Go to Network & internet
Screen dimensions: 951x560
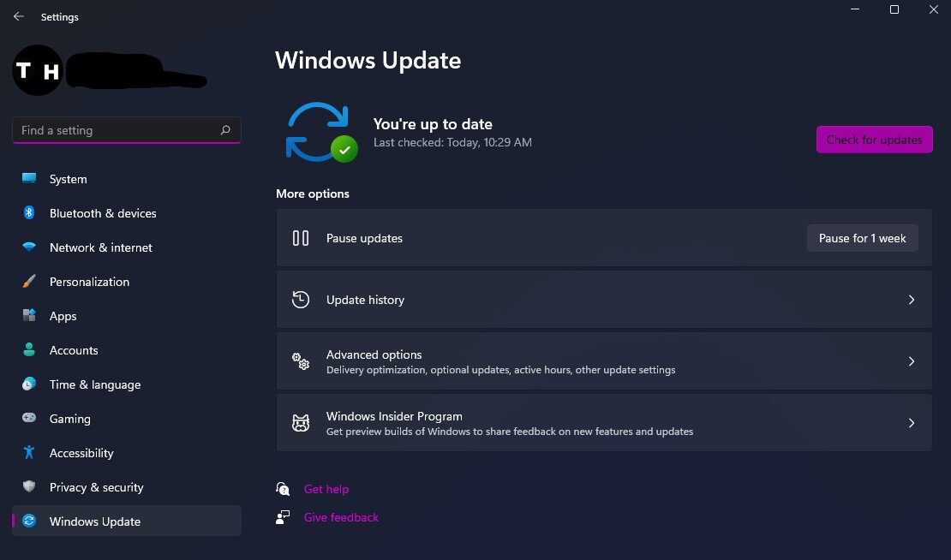(127, 247)
